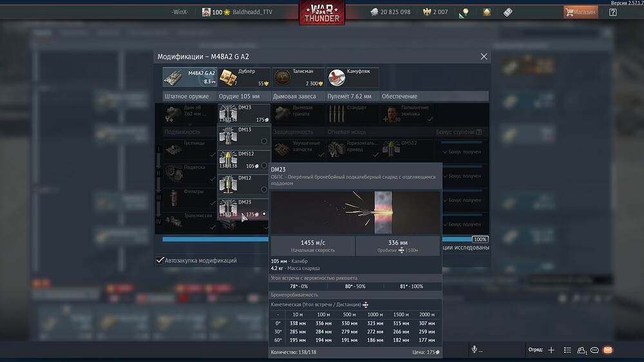
Task: Click the Штатное оружие column header
Action: pyautogui.click(x=187, y=96)
